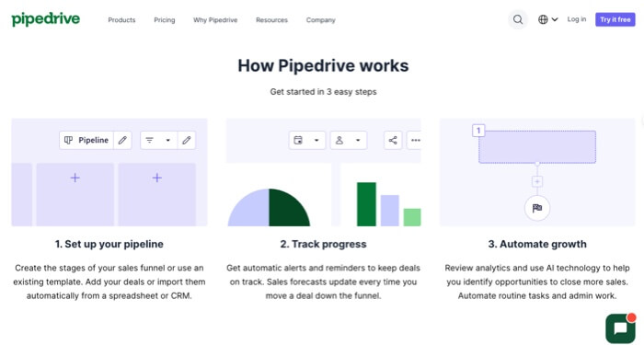The image size is (644, 345).
Task: Click the plus in first pipeline stage
Action: (x=75, y=178)
